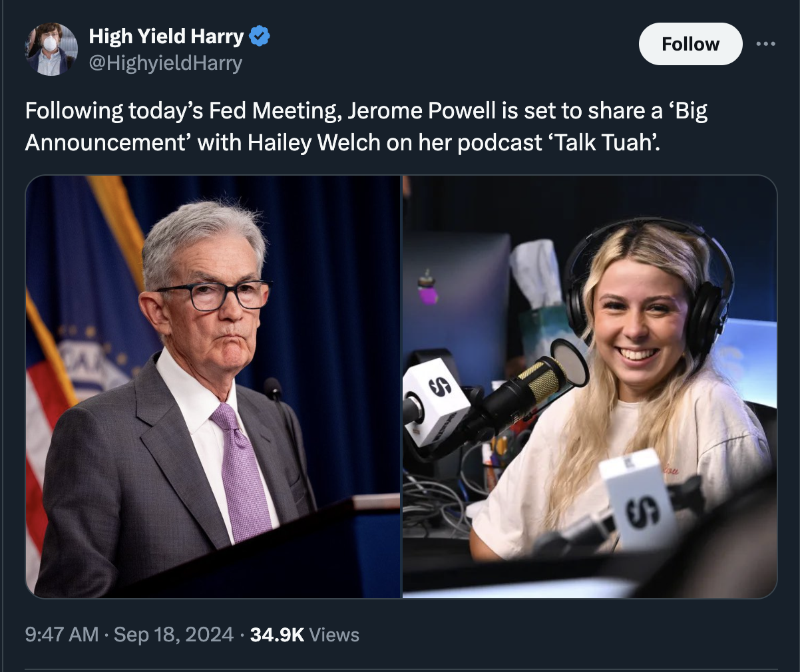Open the left photo of the man at podium
This screenshot has height=672, width=800.
(x=213, y=387)
